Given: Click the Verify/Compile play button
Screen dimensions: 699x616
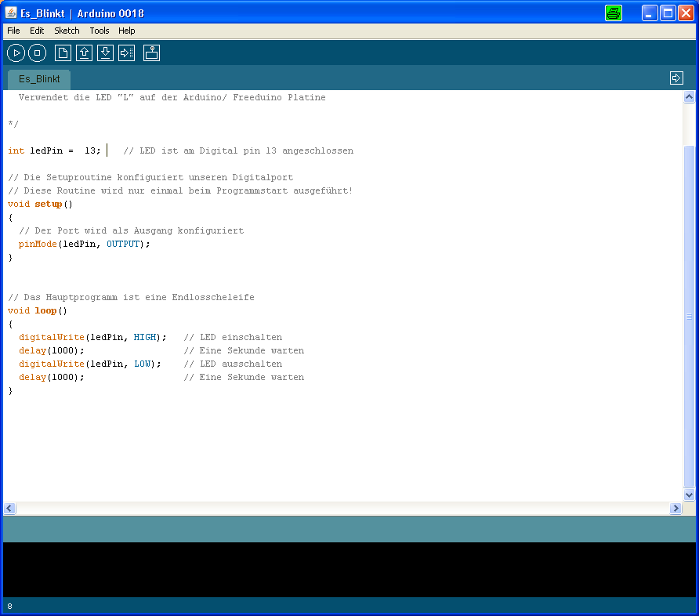Looking at the screenshot, I should (x=16, y=53).
